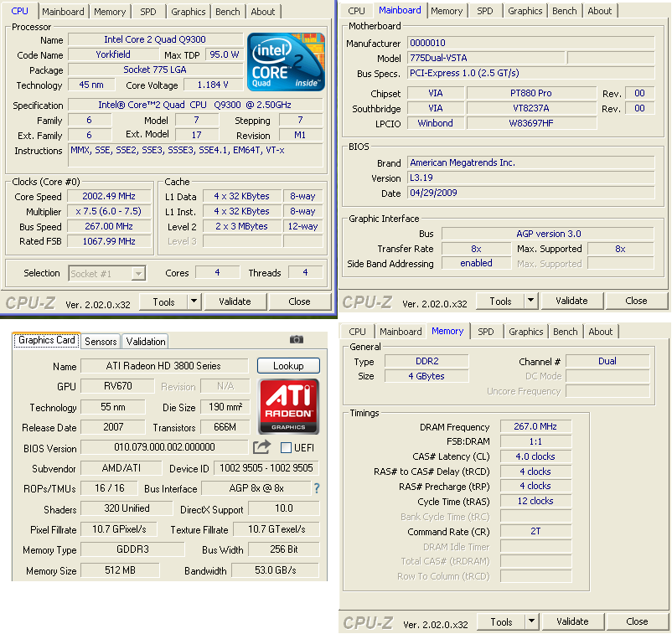This screenshot has height=634, width=672.
Task: Click the GPU Name field ATI Radeon HD 3800 Series
Action: (x=163, y=366)
